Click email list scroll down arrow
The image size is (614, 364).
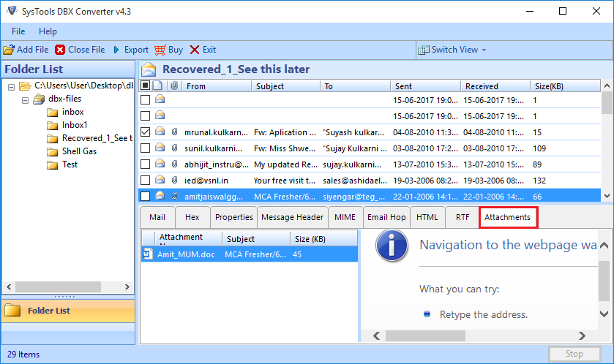pyautogui.click(x=607, y=196)
